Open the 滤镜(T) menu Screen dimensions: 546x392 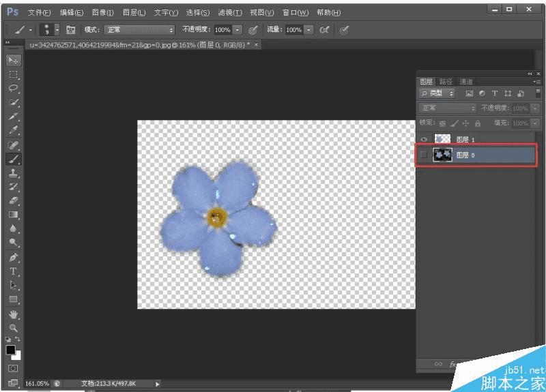pyautogui.click(x=230, y=13)
